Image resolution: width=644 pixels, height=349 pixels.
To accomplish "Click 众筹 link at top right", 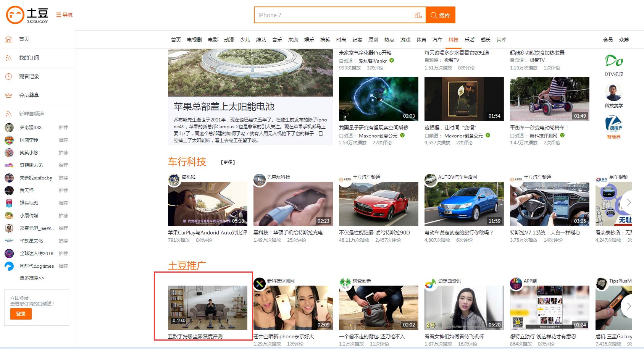I will pyautogui.click(x=624, y=40).
